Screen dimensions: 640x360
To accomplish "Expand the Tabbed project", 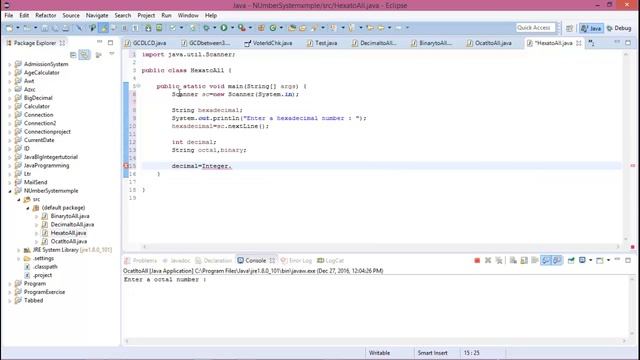I will tap(10, 300).
